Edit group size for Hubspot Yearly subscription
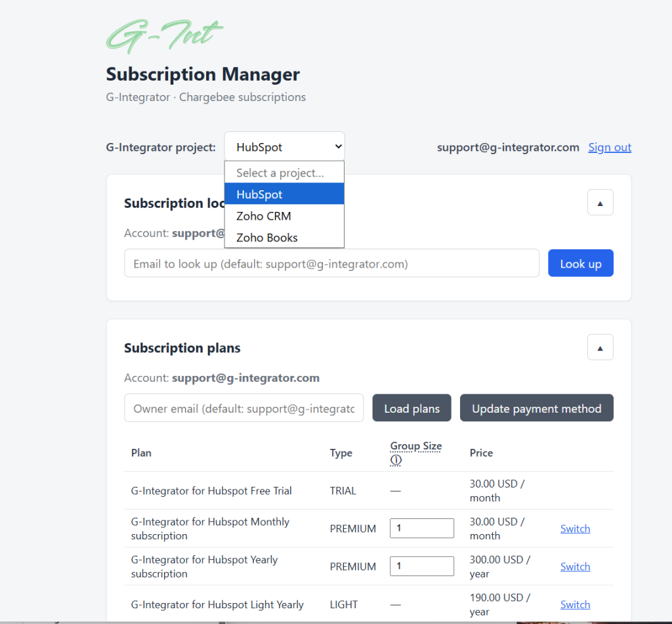The height and width of the screenshot is (624, 672). [x=422, y=566]
